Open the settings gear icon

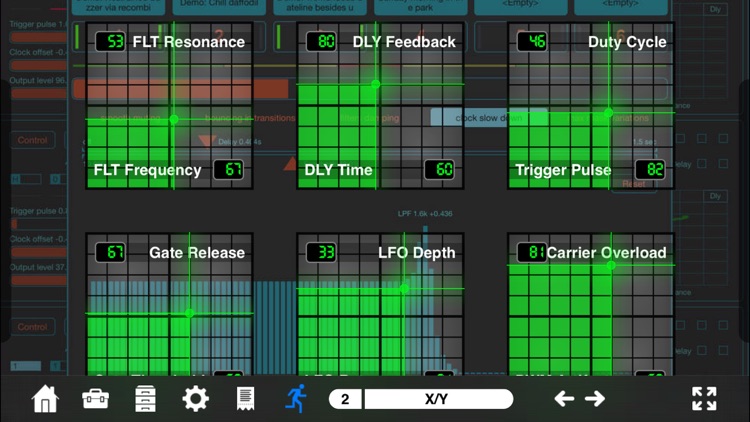[x=196, y=399]
